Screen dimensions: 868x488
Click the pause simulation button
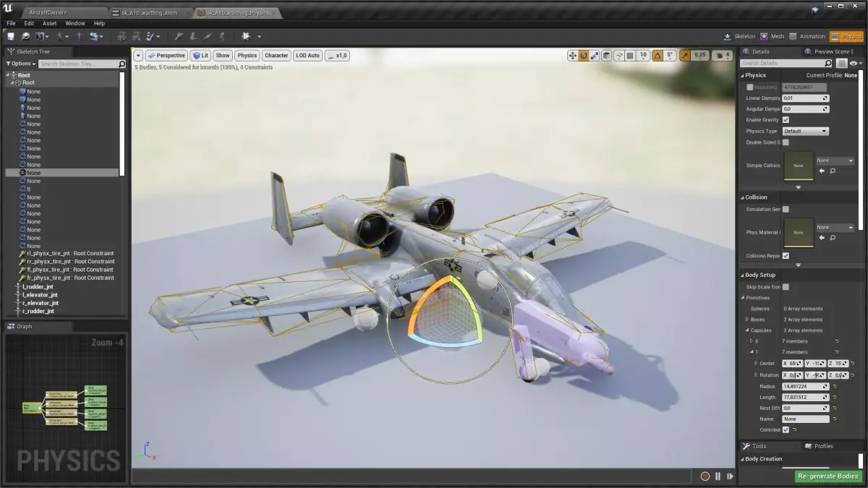pos(718,476)
